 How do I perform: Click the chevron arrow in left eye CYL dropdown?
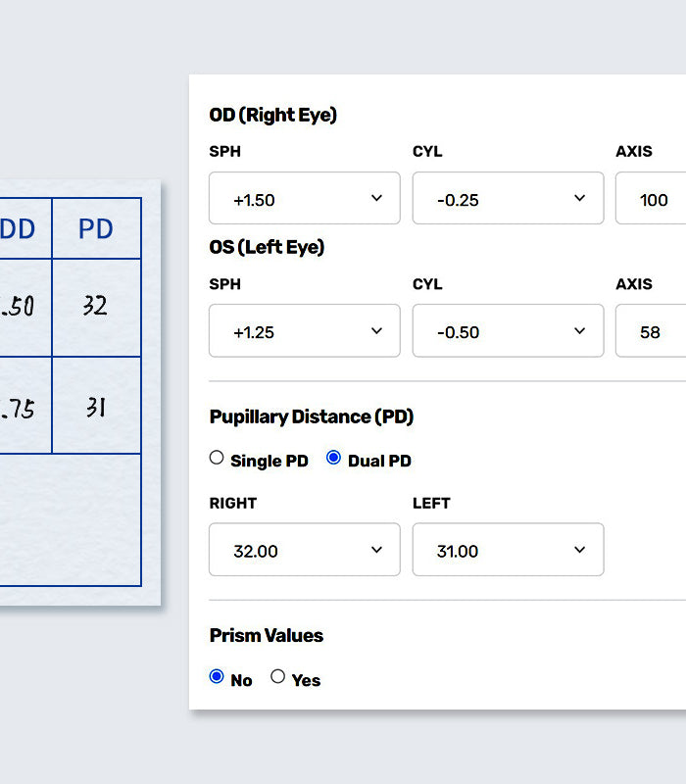(x=579, y=331)
